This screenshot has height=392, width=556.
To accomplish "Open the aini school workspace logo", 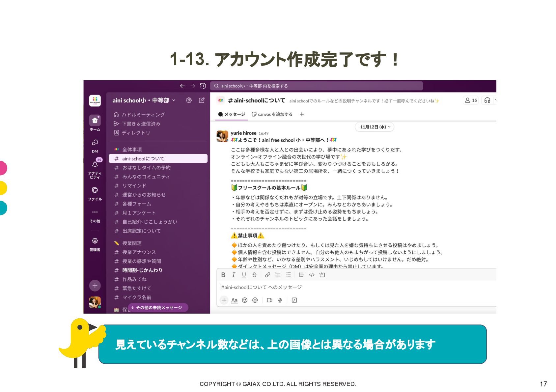I will [x=95, y=100].
